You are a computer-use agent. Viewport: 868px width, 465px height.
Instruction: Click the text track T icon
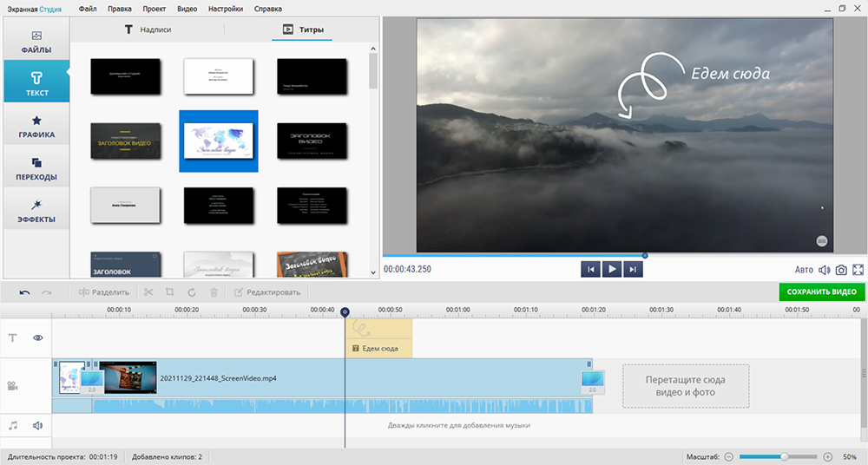(13, 337)
